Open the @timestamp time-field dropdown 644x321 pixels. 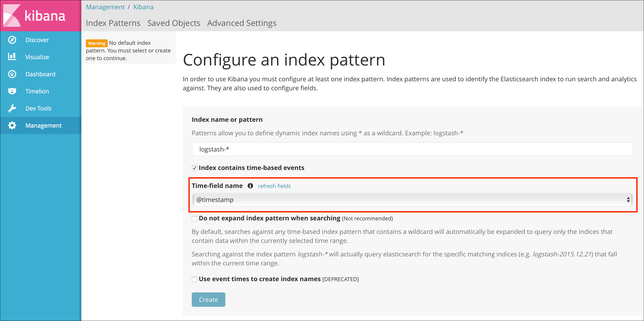412,200
